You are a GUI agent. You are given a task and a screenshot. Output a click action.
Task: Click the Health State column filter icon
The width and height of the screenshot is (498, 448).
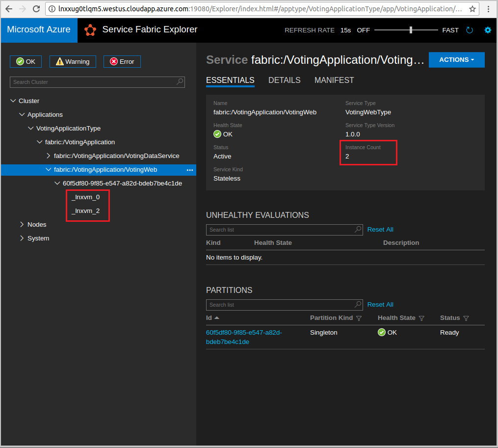421,318
